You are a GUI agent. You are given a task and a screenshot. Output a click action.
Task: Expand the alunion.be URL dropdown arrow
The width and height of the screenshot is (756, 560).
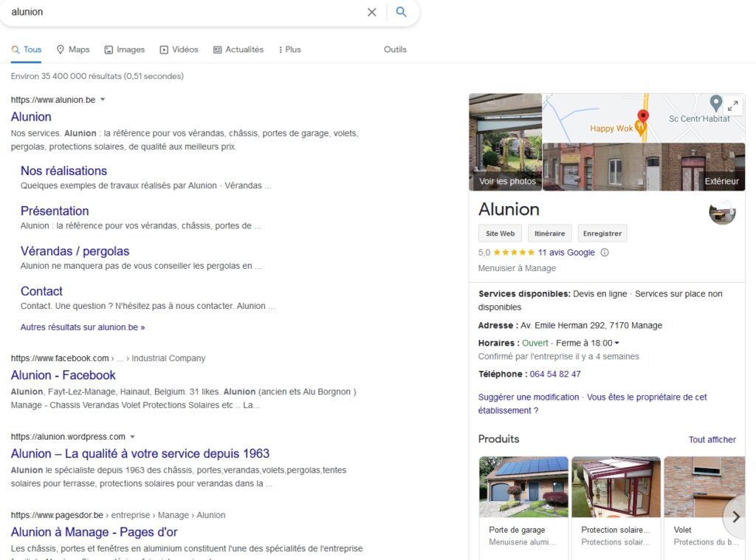coord(103,100)
